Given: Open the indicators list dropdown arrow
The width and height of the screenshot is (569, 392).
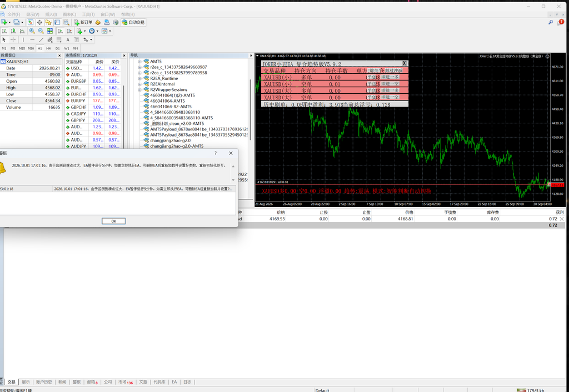Looking at the screenshot, I should (x=85, y=31).
